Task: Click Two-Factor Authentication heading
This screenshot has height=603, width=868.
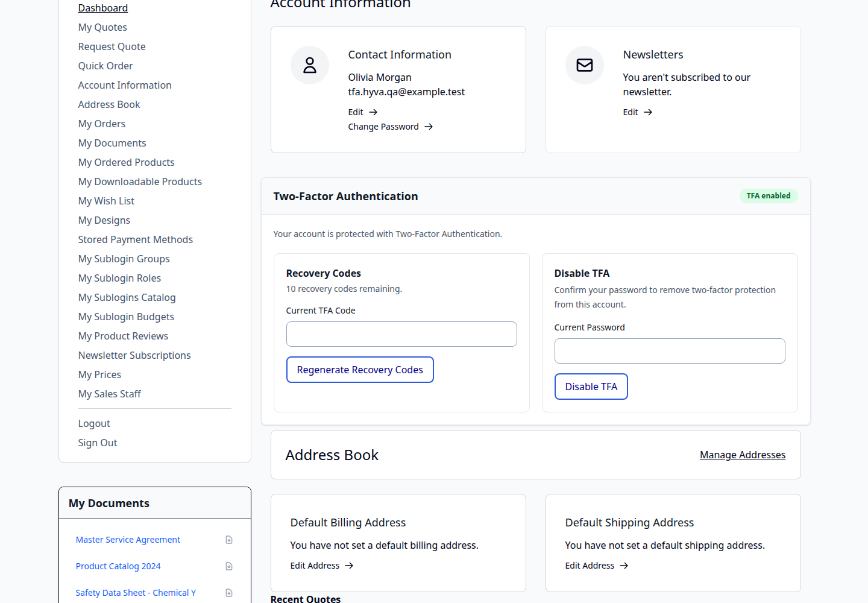Action: click(x=346, y=196)
